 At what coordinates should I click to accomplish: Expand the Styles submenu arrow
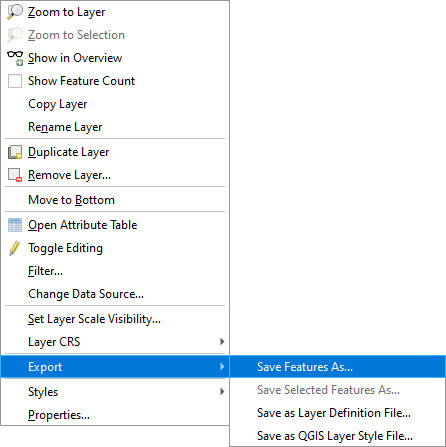[222, 392]
